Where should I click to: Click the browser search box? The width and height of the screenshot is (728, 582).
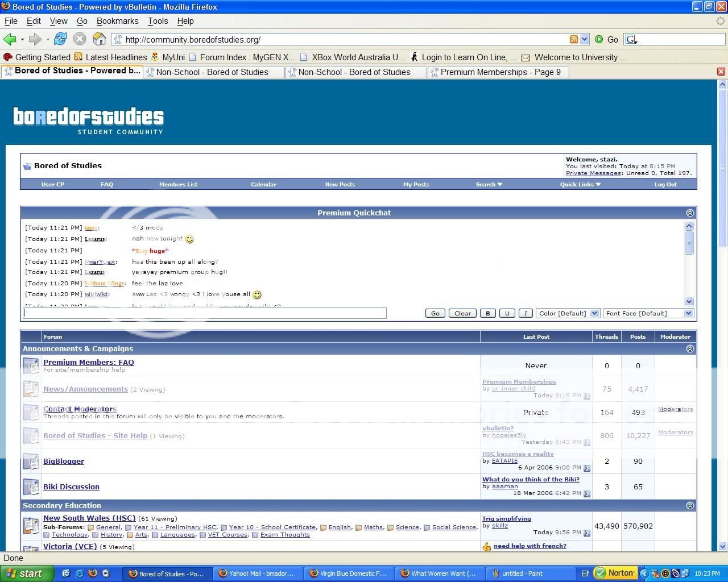coord(674,39)
